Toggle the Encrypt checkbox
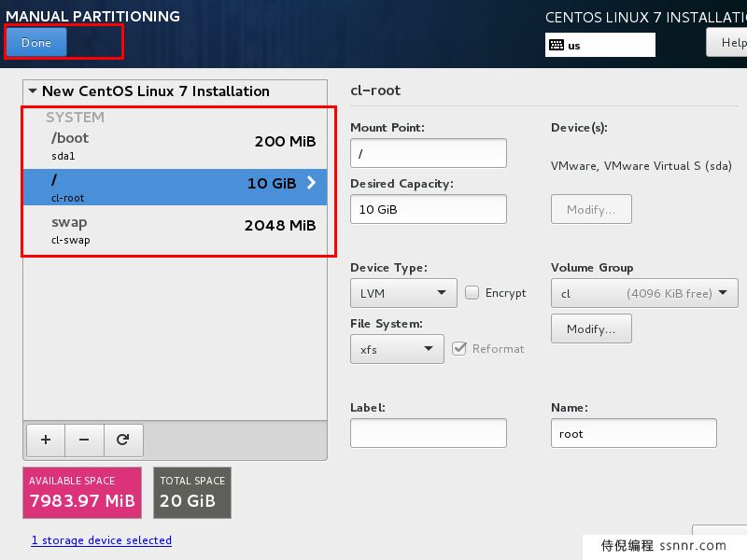 (472, 292)
